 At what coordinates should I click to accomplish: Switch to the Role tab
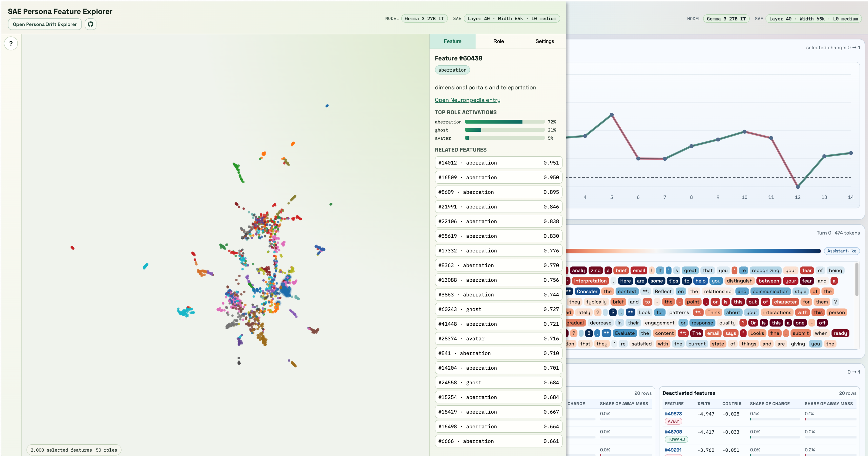coord(498,41)
